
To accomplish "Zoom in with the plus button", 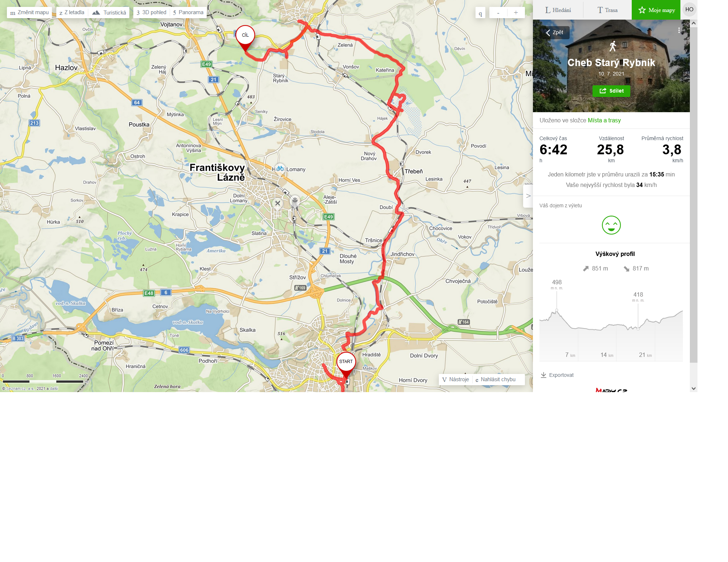I will tap(516, 13).
